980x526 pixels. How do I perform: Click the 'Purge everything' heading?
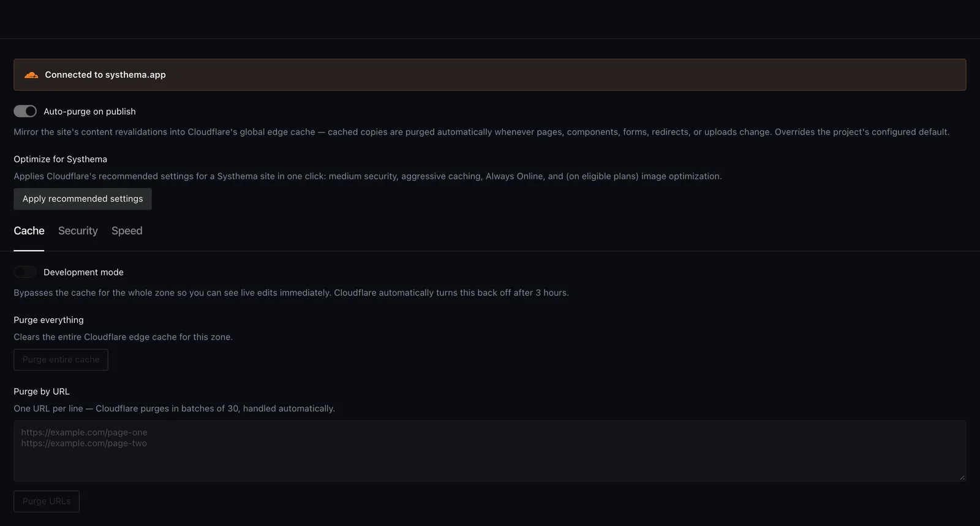point(48,320)
